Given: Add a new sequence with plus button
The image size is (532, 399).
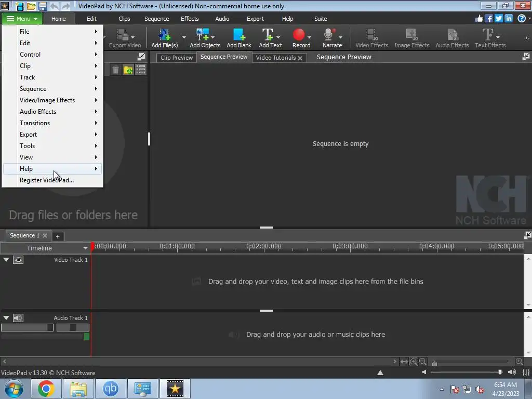Looking at the screenshot, I should tap(58, 236).
